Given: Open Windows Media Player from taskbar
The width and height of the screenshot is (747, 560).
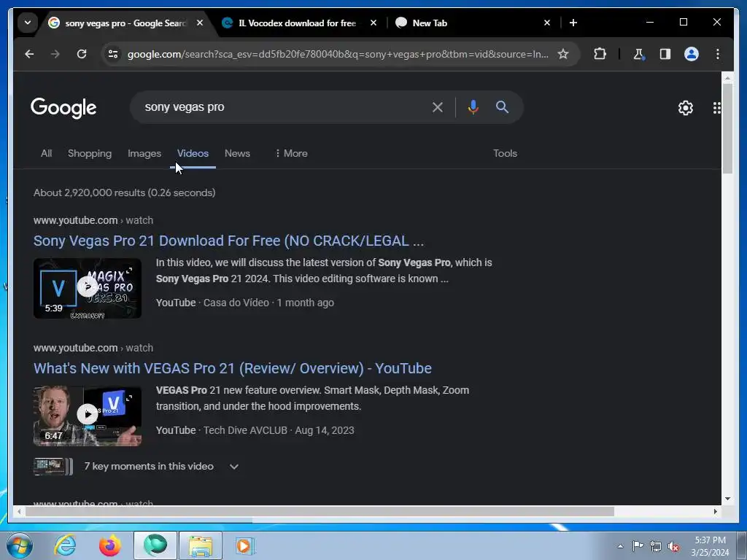Looking at the screenshot, I should (x=245, y=545).
